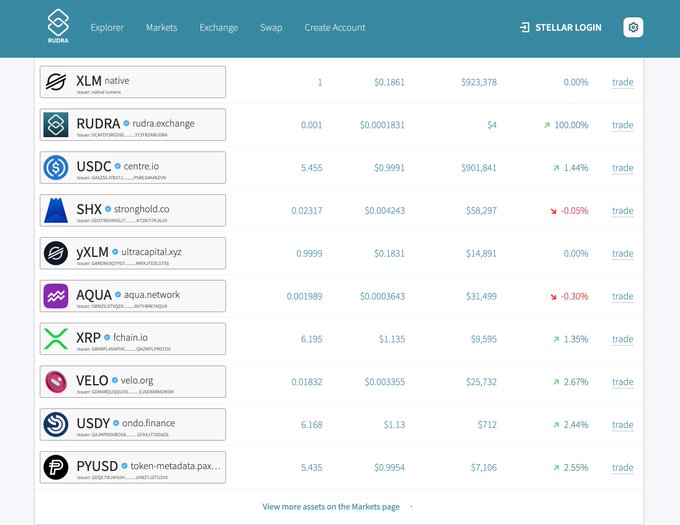Click yXLM verified badge icon
This screenshot has width=680, height=525.
click(115, 251)
